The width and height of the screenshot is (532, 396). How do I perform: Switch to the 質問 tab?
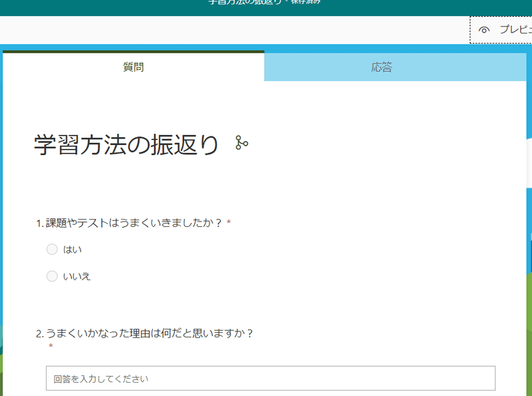tap(134, 67)
